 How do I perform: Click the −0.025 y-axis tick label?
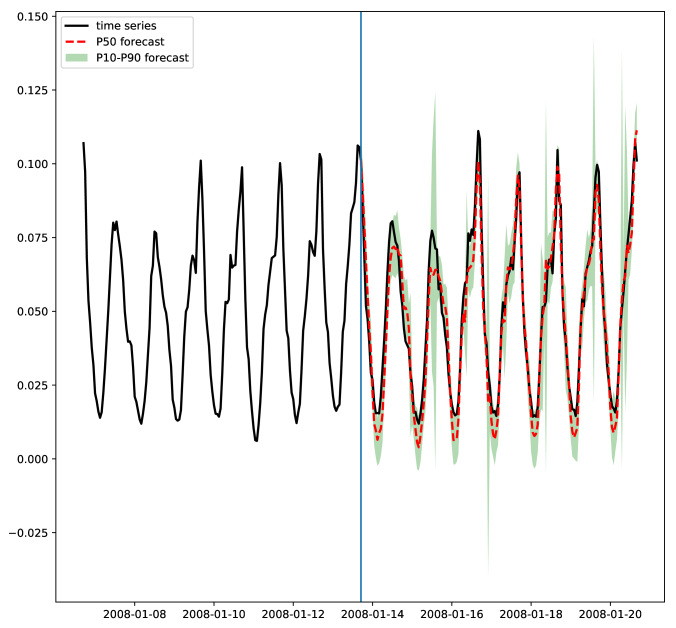(29, 533)
